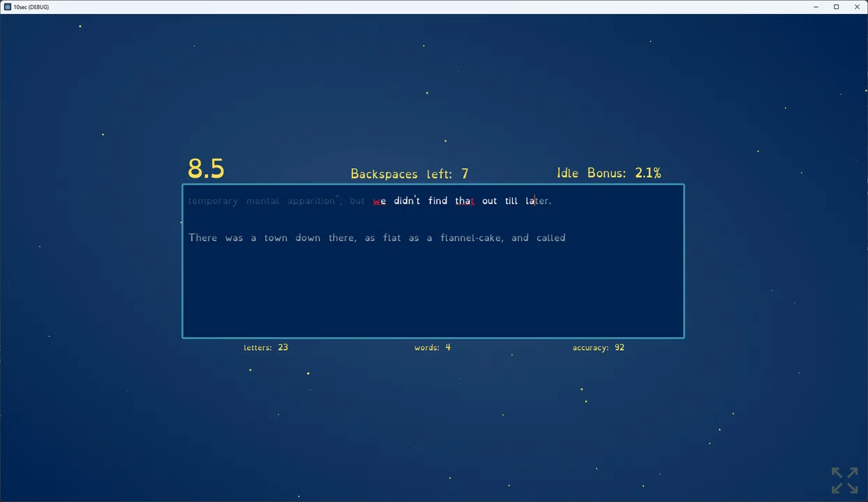This screenshot has width=868, height=502.
Task: Click the 'Backspaces left: 7' label
Action: [410, 174]
